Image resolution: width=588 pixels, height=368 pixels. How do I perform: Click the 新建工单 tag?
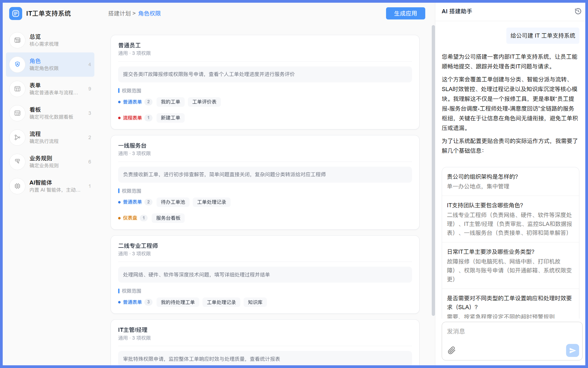(x=170, y=118)
